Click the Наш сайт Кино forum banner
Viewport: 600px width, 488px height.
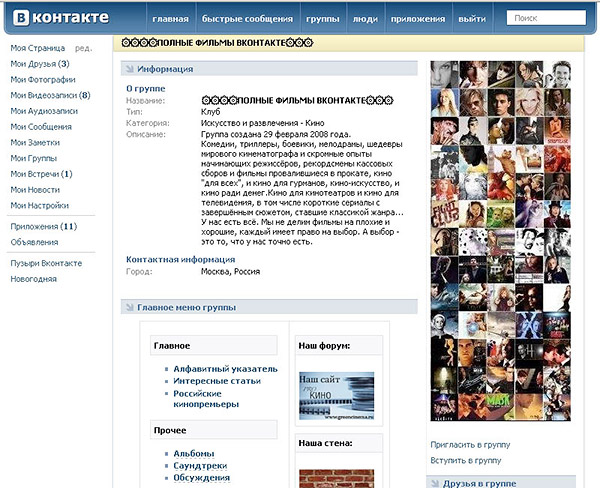[336, 394]
